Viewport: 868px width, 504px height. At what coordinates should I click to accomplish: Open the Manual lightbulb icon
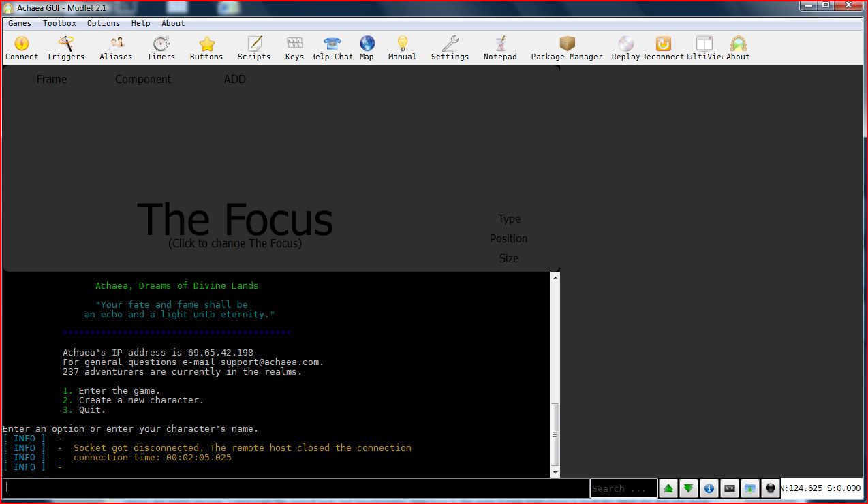click(402, 48)
